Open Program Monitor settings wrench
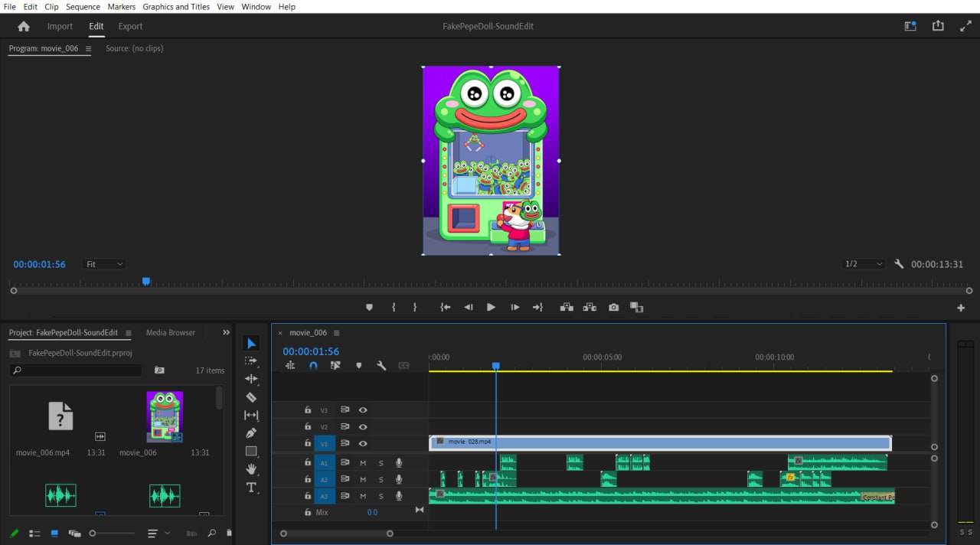The image size is (980, 545). 899,264
